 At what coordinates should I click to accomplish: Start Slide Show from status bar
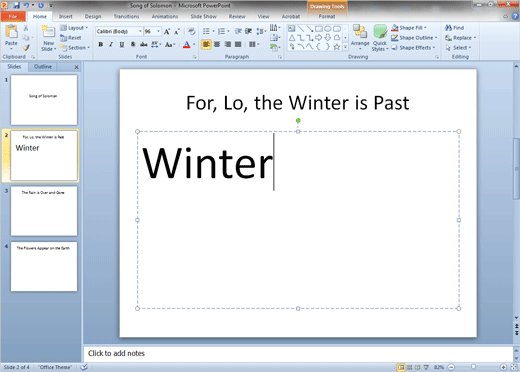(426, 367)
